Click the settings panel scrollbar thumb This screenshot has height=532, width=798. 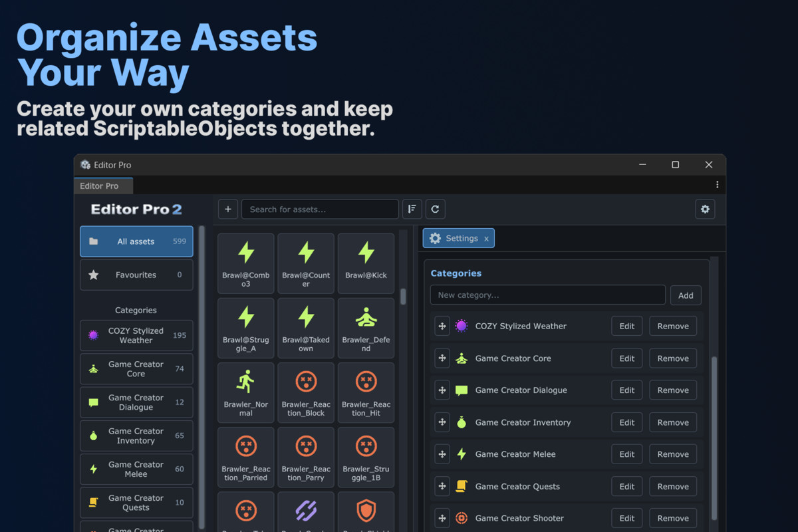[715, 438]
